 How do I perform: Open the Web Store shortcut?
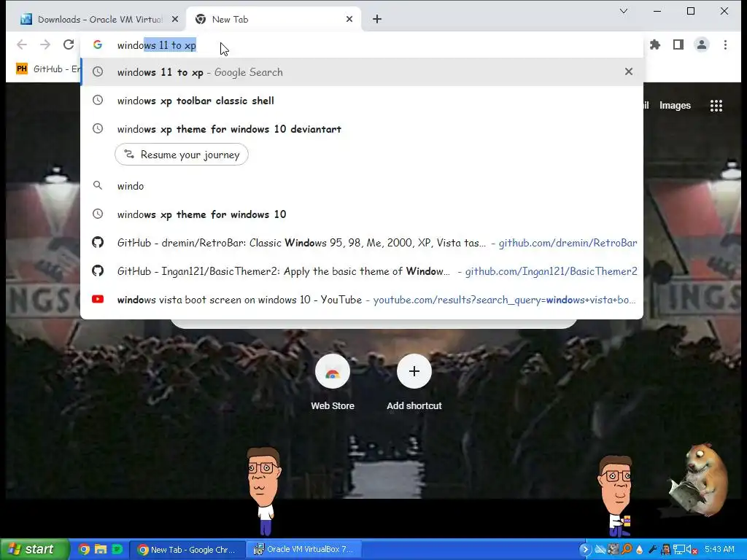[x=333, y=384]
